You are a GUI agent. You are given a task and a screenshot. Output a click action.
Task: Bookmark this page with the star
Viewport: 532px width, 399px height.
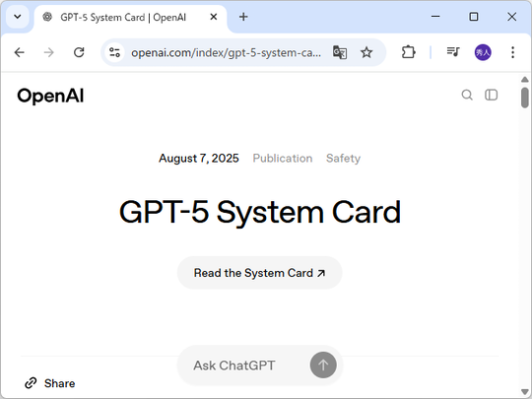366,52
